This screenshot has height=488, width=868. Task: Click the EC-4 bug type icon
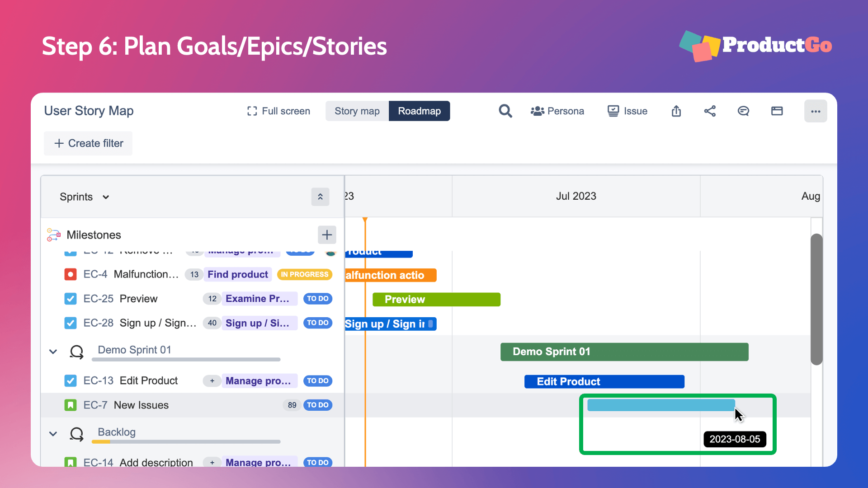point(70,274)
